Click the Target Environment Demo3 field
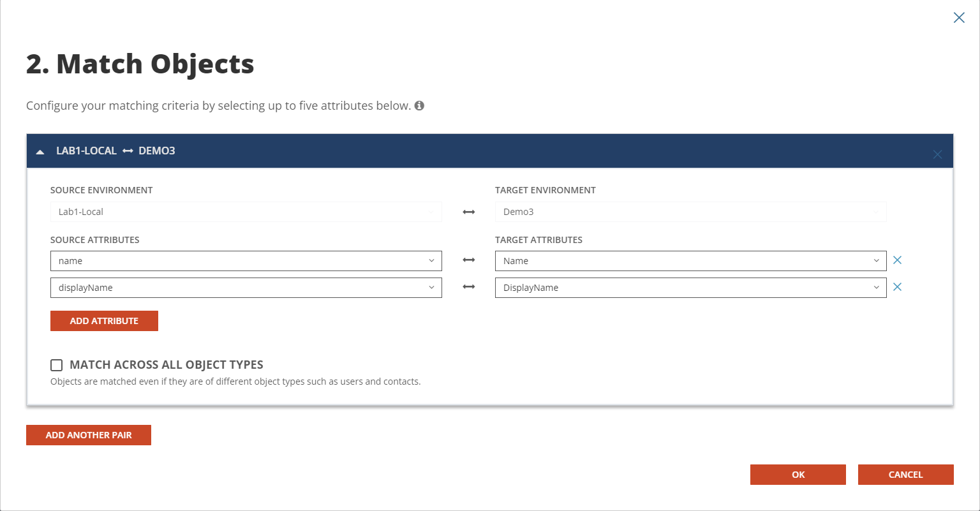Viewport: 980px width, 511px height. tap(690, 212)
